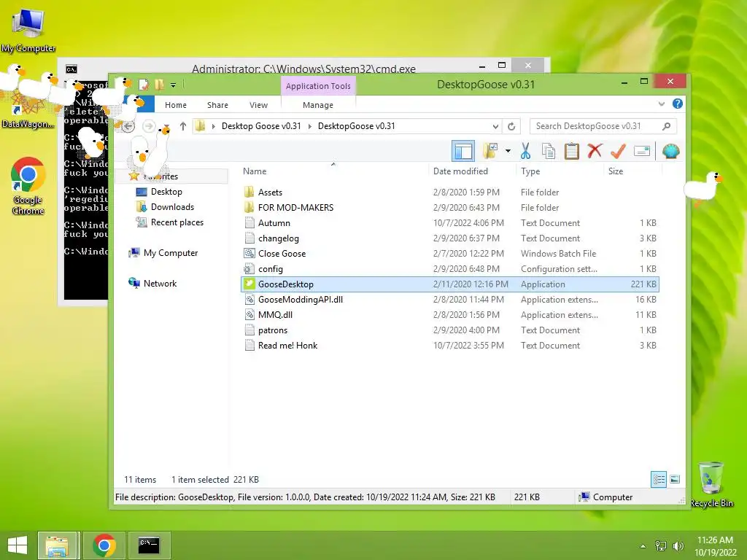Screen dimensions: 747x560
Task: Click the folder options toolbar icon
Action: (x=489, y=152)
